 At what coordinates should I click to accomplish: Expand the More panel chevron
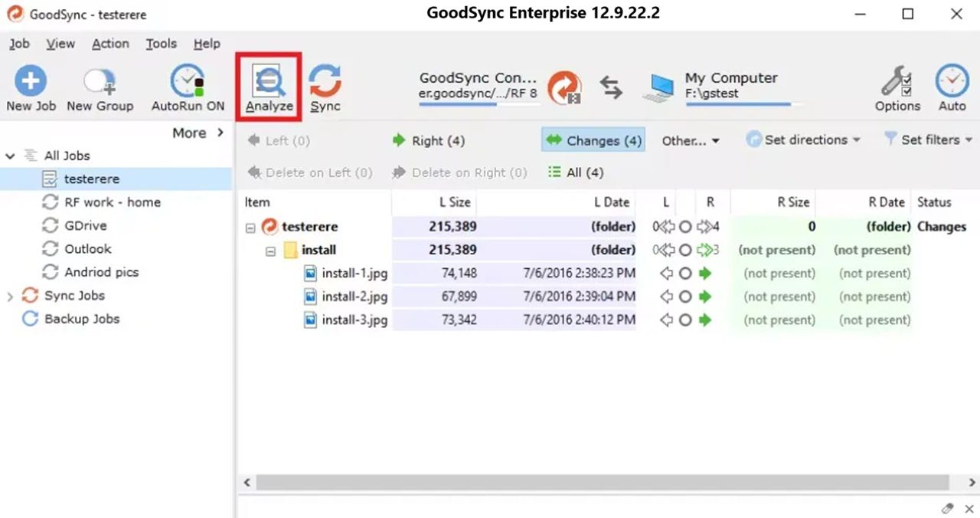click(x=220, y=133)
